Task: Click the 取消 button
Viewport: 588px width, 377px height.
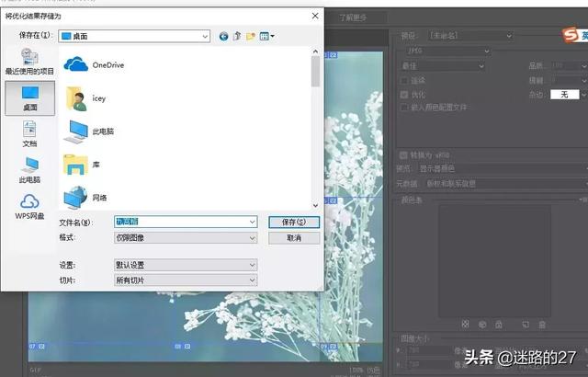Action: point(293,237)
